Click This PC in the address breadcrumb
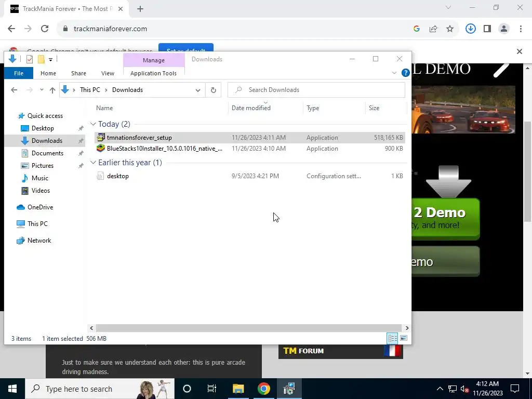The width and height of the screenshot is (532, 399). tap(90, 90)
